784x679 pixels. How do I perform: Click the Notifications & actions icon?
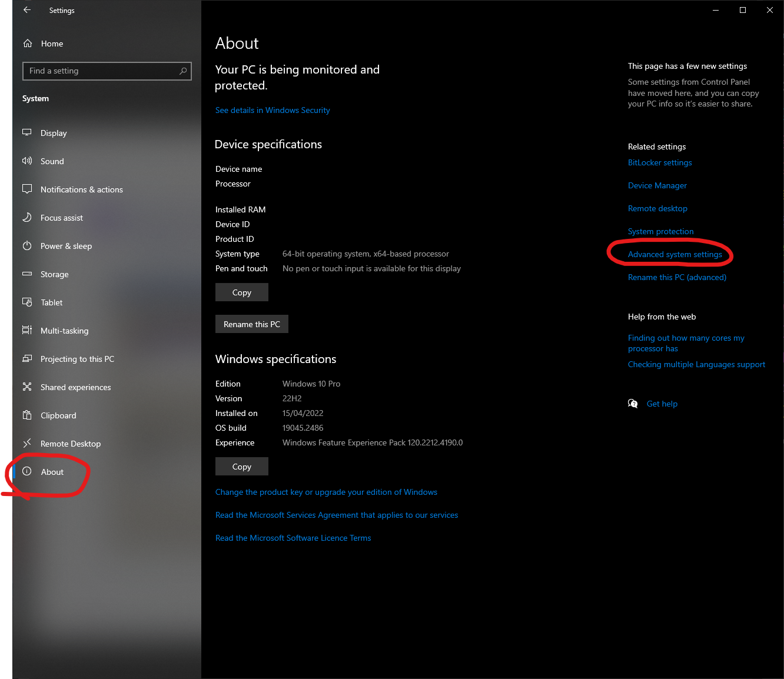coord(27,189)
